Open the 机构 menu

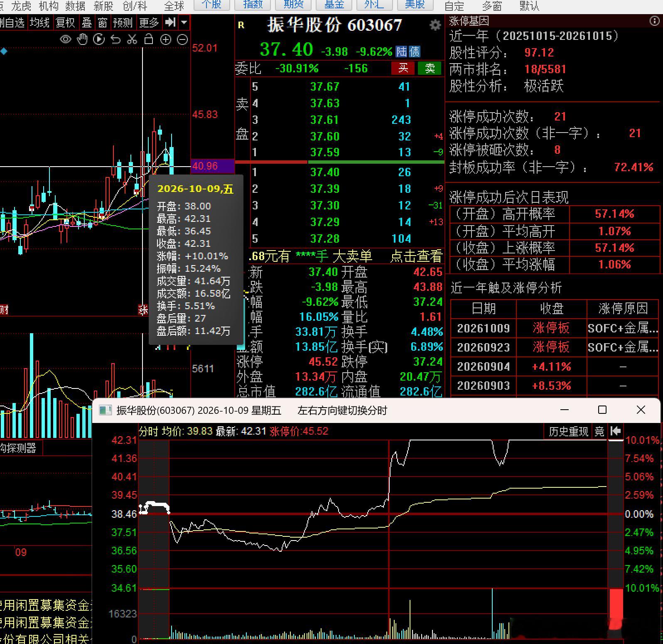point(49,6)
